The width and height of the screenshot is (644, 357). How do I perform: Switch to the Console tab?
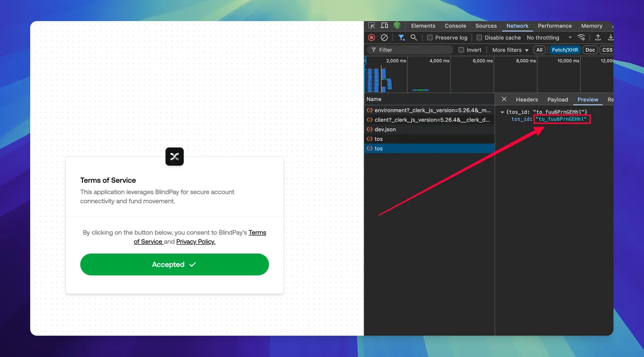coord(455,26)
